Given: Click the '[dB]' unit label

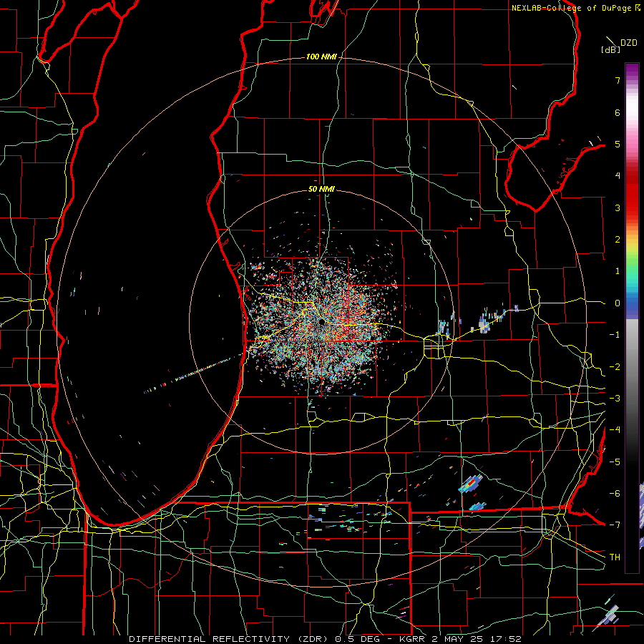Looking at the screenshot, I should [610, 50].
